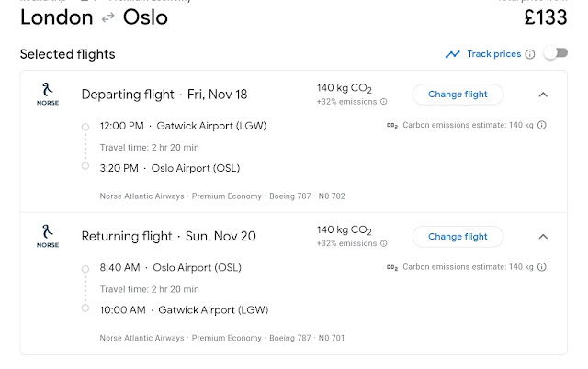Viewport: 588px width, 369px height.
Task: Collapse the departing flight details chevron
Action: point(543,95)
